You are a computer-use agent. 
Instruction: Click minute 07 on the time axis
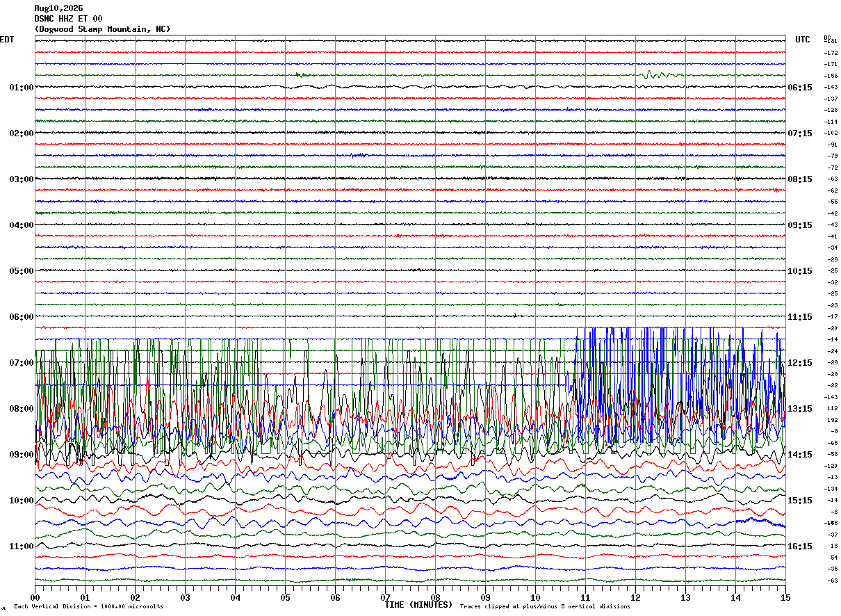pyautogui.click(x=385, y=597)
